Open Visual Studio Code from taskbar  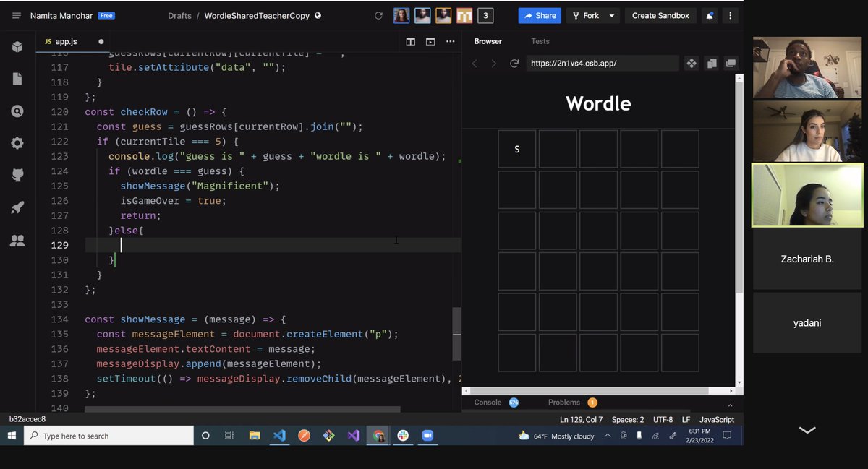(x=279, y=436)
